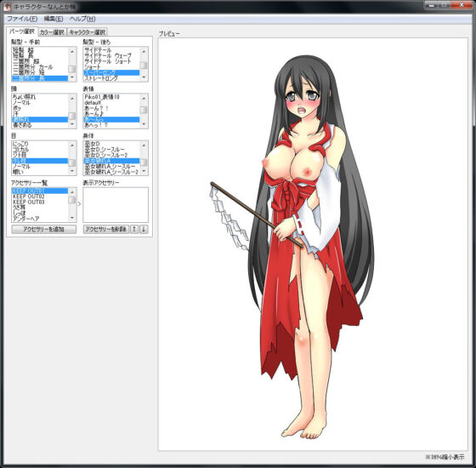Click the アクセサリーを削除 button
This screenshot has height=468, width=476.
point(106,229)
